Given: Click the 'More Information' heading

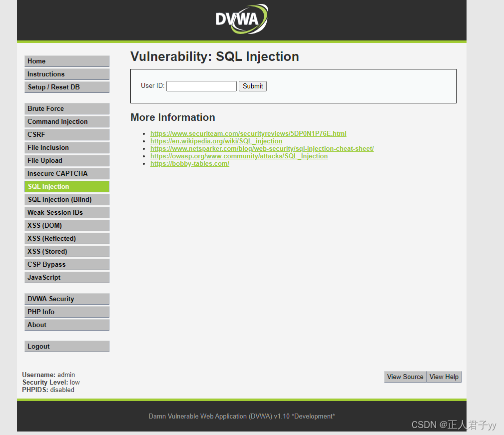Looking at the screenshot, I should coord(173,117).
